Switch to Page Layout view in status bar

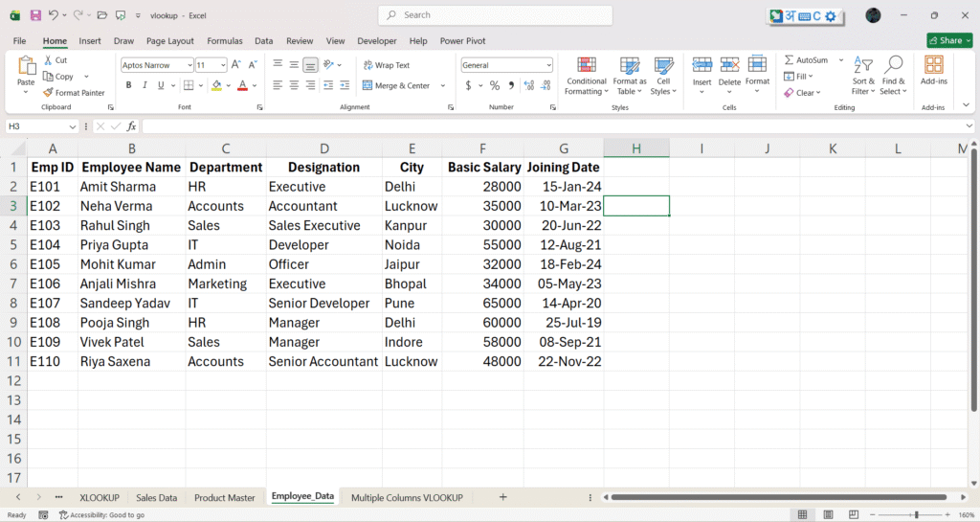tap(828, 514)
